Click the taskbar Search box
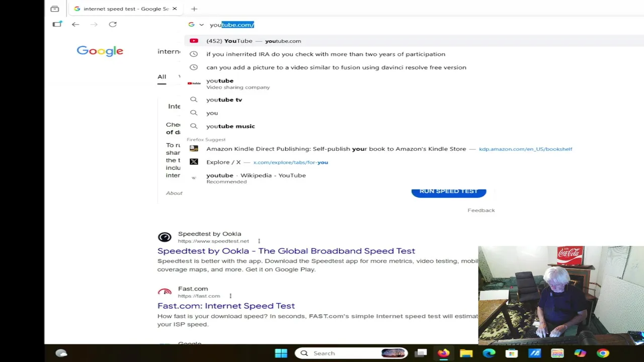Image resolution: width=644 pixels, height=362 pixels. (351, 353)
